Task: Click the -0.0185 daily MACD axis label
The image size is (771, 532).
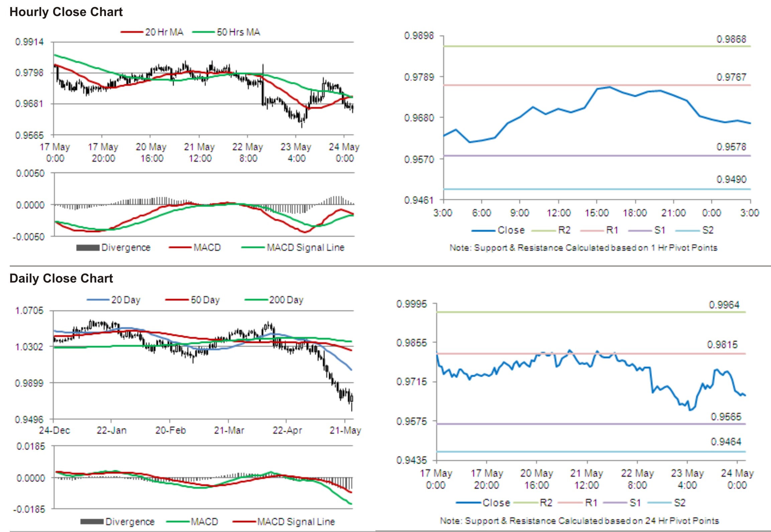Action: (x=29, y=509)
